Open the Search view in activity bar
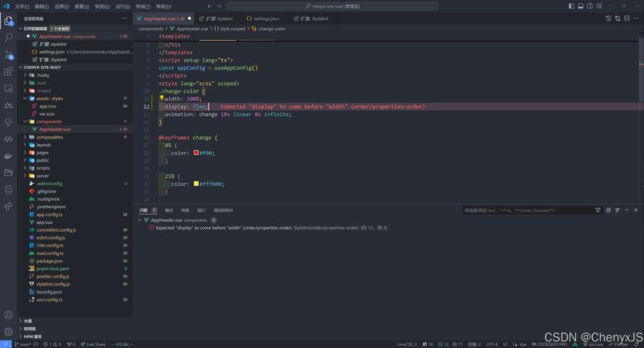Image resolution: width=644 pixels, height=348 pixels. pyautogui.click(x=8, y=38)
